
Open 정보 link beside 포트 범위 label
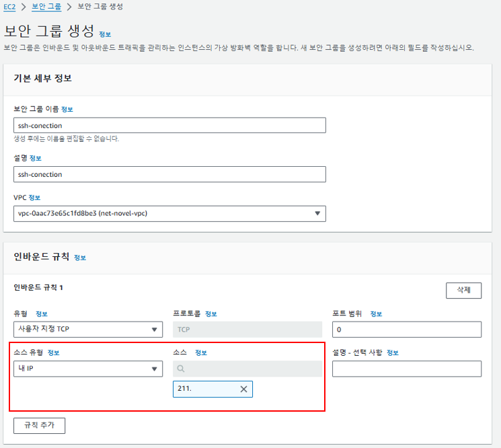coord(376,313)
